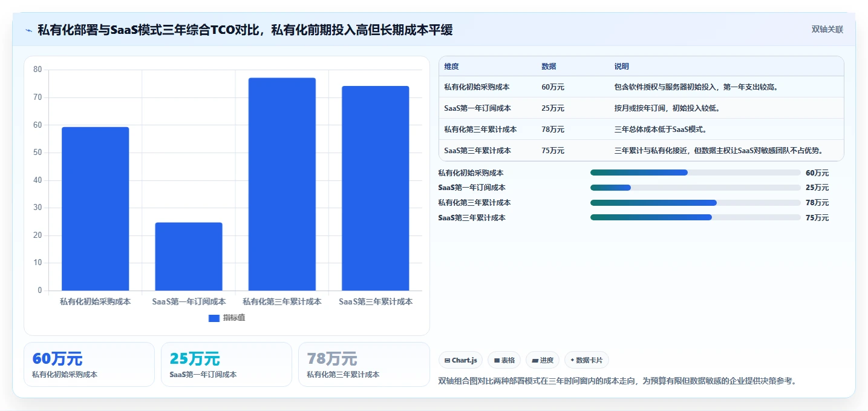Click x-axis label SaaS第三年累计成本
This screenshot has width=868, height=411.
376,301
